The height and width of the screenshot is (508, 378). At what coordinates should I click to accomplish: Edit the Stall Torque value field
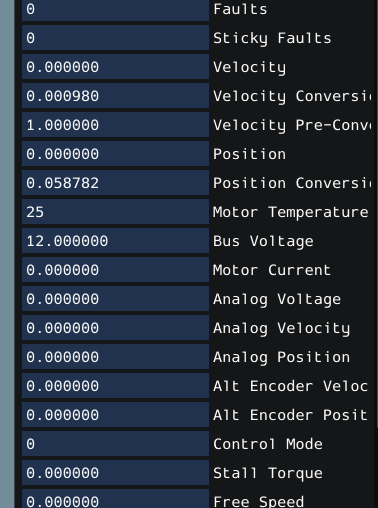tap(115, 473)
